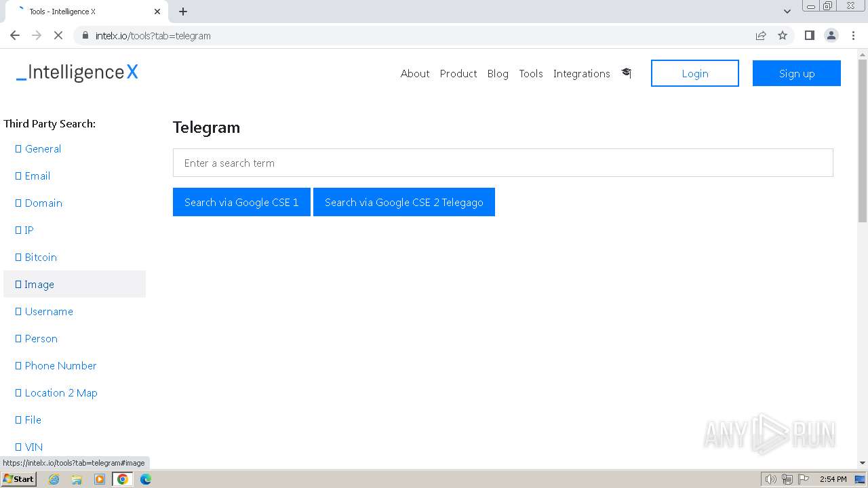Share this page via address bar icon
The width and height of the screenshot is (868, 488).
click(761, 35)
